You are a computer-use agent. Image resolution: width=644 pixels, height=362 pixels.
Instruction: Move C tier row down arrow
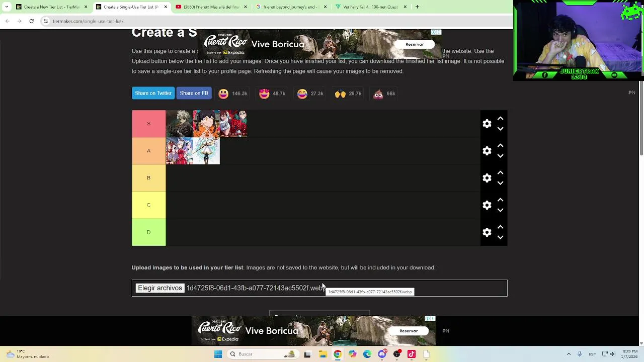[500, 210]
